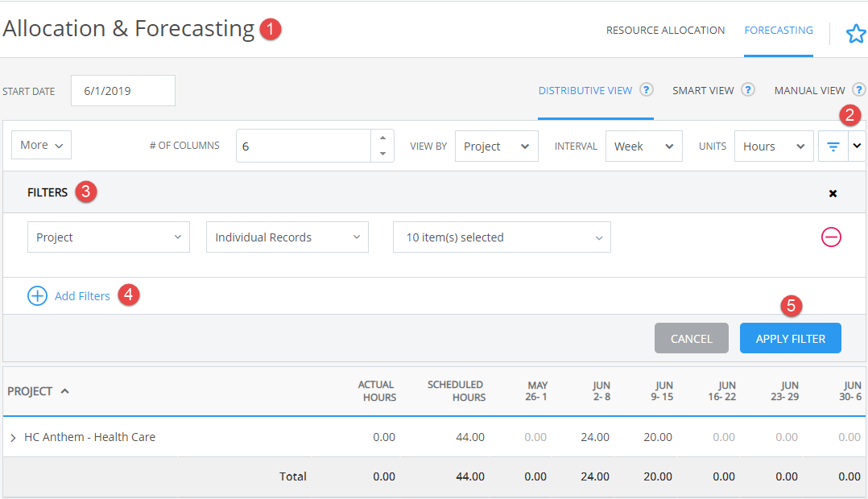The height and width of the screenshot is (499, 868).
Task: Open View By Project dropdown
Action: (x=497, y=146)
